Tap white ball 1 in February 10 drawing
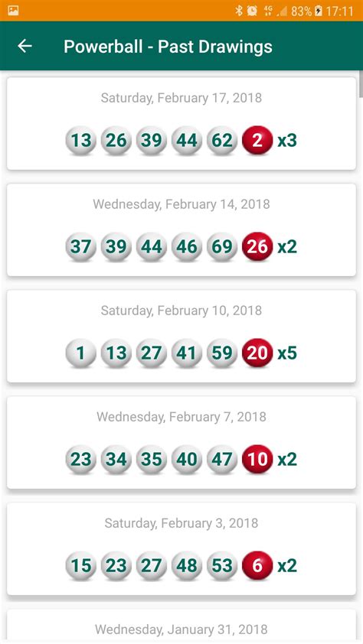The width and height of the screenshot is (363, 644). [x=80, y=353]
